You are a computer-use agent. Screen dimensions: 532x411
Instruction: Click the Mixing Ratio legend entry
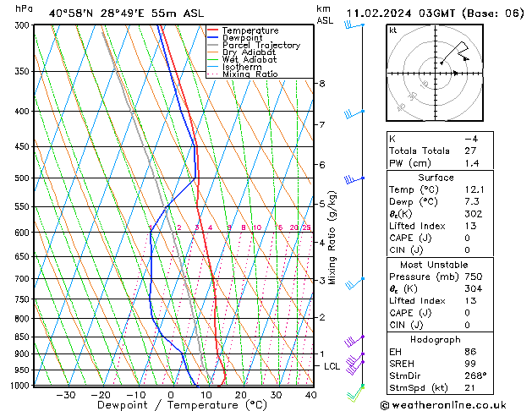click(x=253, y=74)
